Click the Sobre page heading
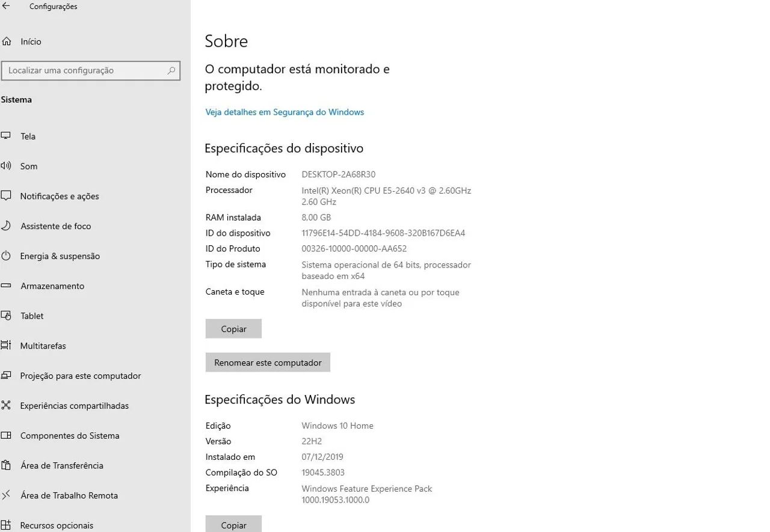The height and width of the screenshot is (532, 770). [x=226, y=41]
